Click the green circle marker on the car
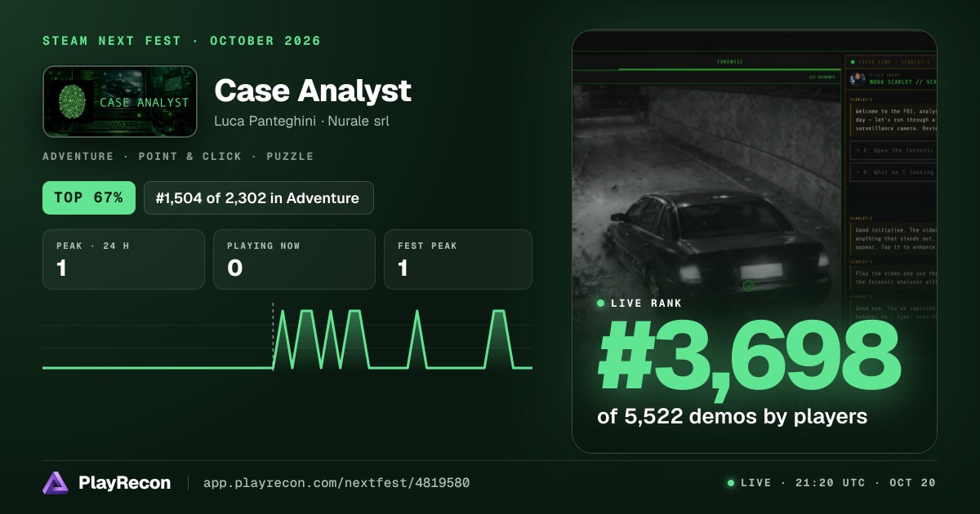980x514 pixels. point(748,286)
